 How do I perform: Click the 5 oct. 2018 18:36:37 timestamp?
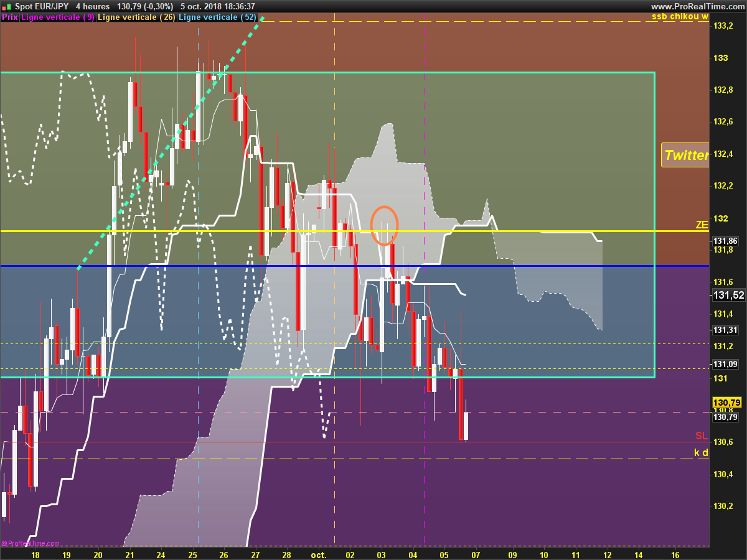coord(218,6)
